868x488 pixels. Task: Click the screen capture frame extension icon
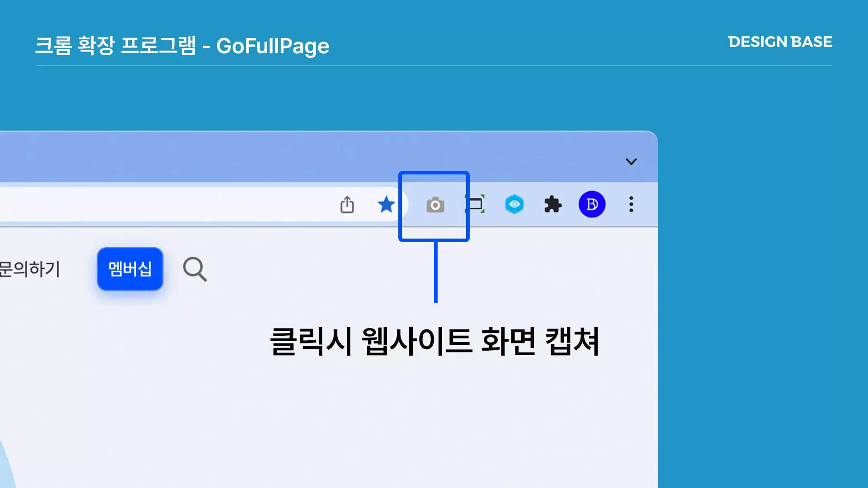[x=475, y=204]
